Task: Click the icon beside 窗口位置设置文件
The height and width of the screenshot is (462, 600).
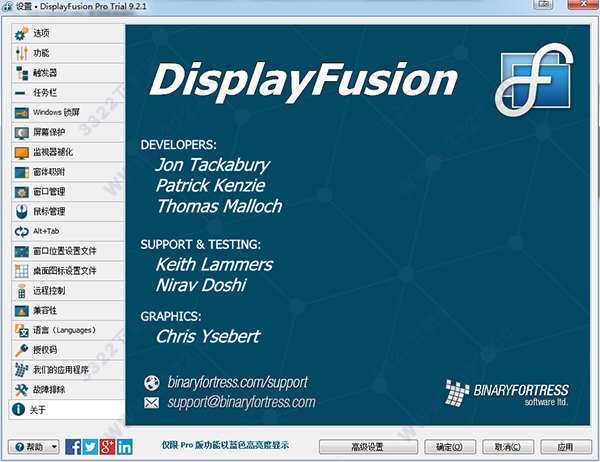Action: point(21,251)
